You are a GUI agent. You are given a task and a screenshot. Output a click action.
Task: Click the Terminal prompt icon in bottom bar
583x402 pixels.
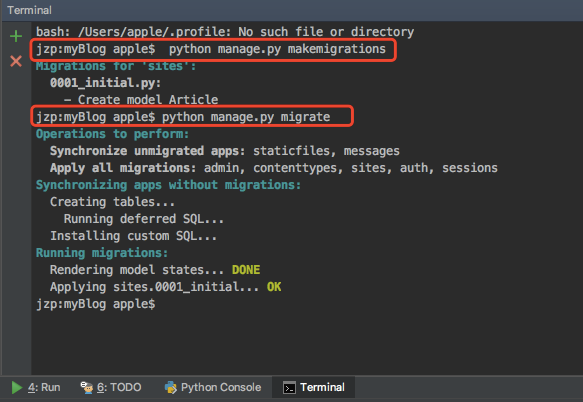(289, 387)
